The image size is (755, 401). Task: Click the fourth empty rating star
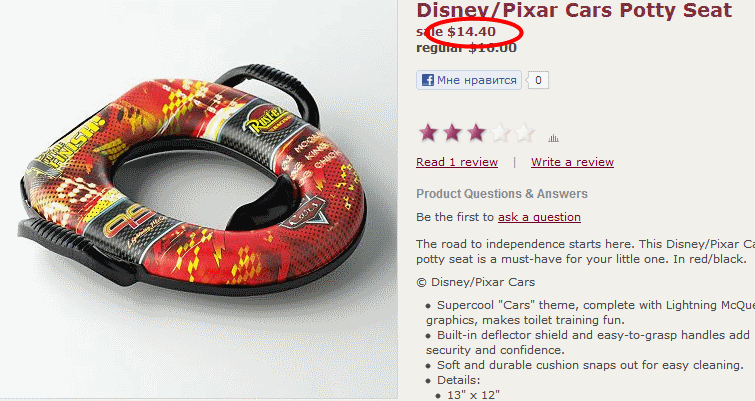coord(500,132)
